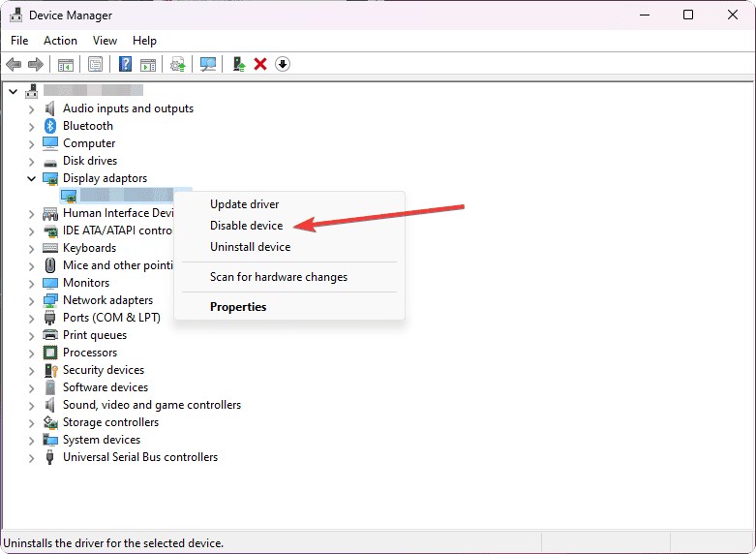This screenshot has width=756, height=554.
Task: Click the Update device driver toolbar icon
Action: (178, 64)
